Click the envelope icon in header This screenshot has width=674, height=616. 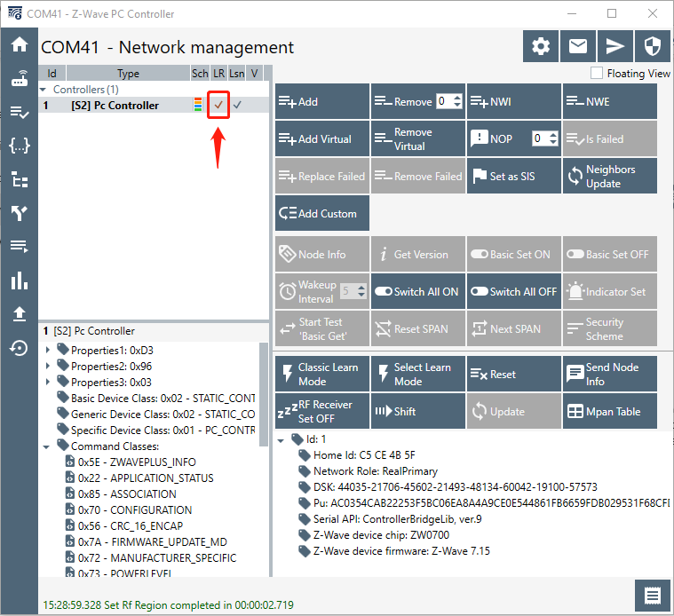point(578,46)
